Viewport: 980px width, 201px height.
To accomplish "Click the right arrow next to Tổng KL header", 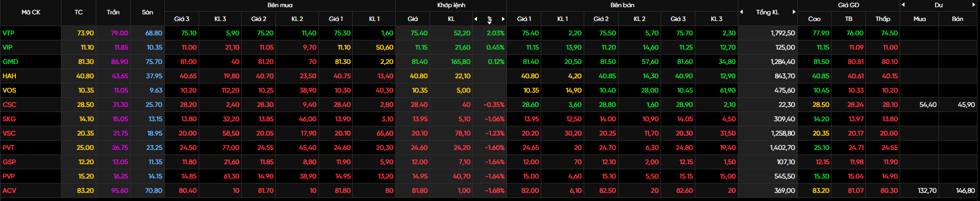I will (x=794, y=12).
